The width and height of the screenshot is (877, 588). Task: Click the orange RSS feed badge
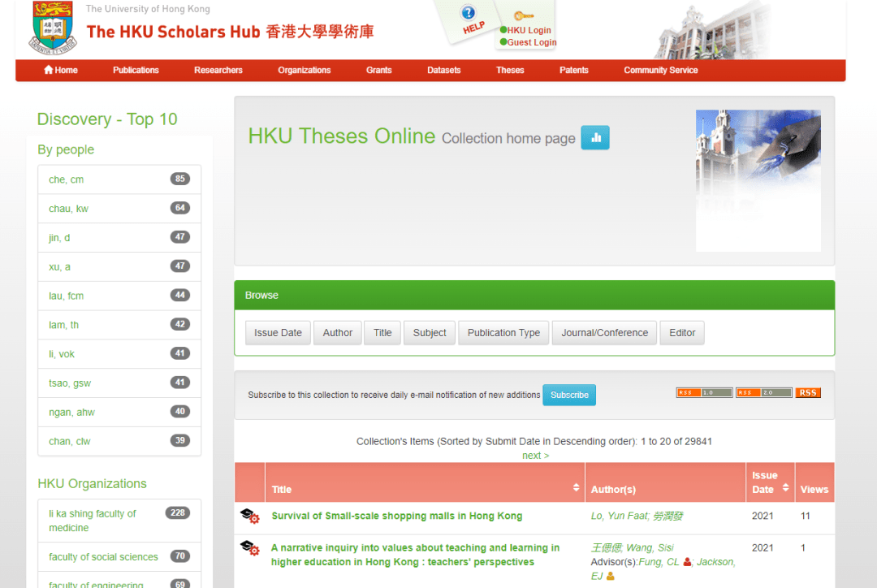(808, 393)
